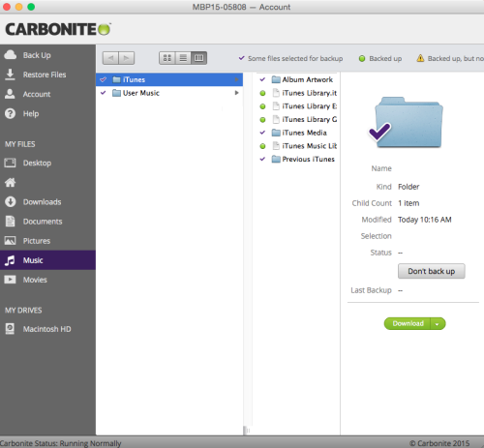Viewport: 484px width, 448px height.
Task: Select the Macintosh HD label
Action: [x=46, y=329]
